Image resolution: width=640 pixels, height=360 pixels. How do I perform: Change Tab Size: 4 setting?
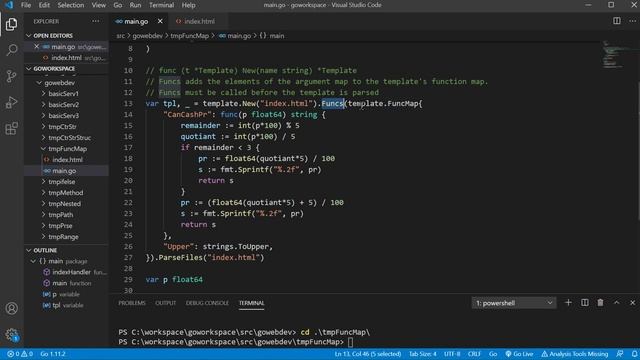tap(422, 354)
